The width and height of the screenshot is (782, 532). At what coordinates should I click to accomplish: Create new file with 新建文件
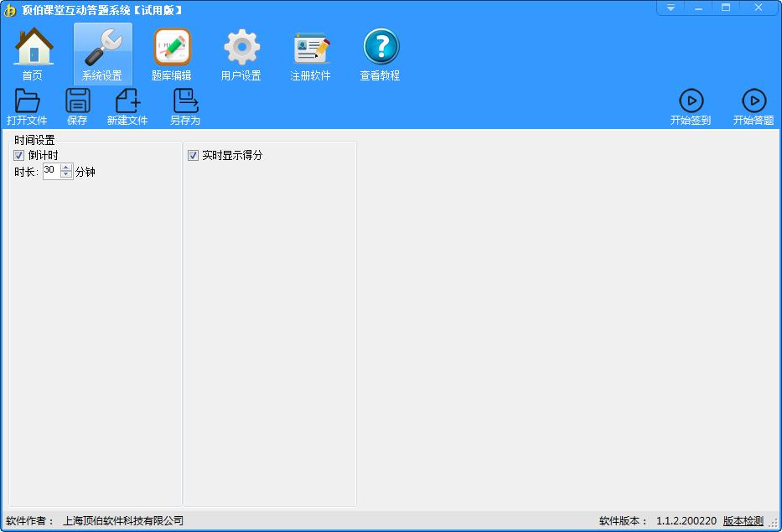[127, 106]
